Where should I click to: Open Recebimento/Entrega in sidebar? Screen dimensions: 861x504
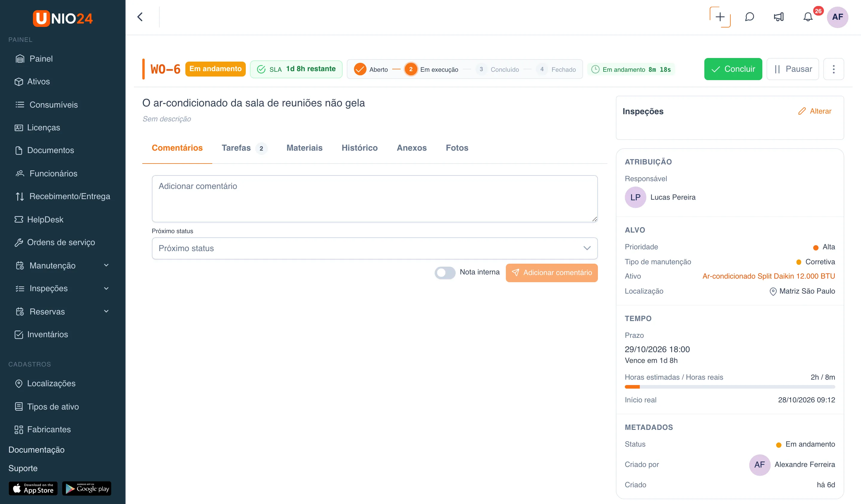point(62,196)
